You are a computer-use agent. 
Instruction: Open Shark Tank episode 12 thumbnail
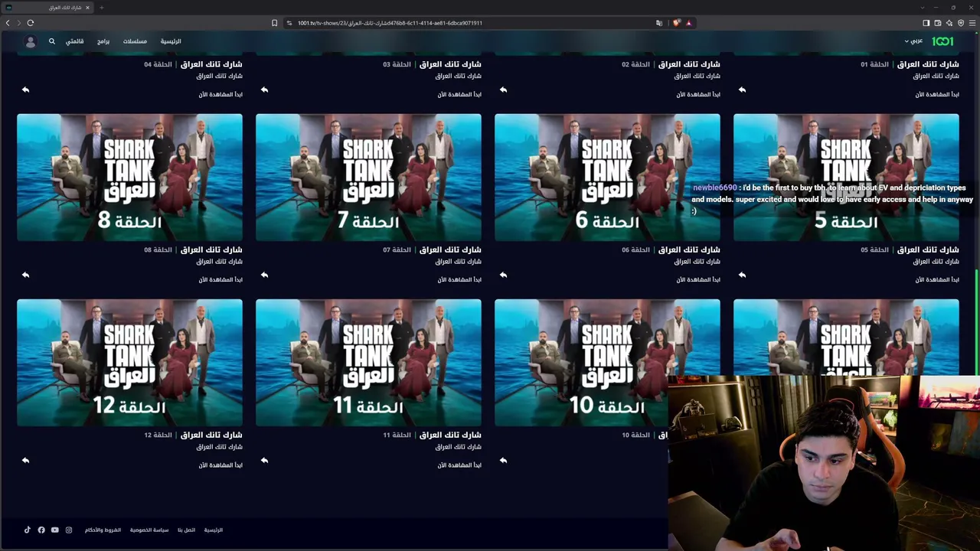coord(129,363)
